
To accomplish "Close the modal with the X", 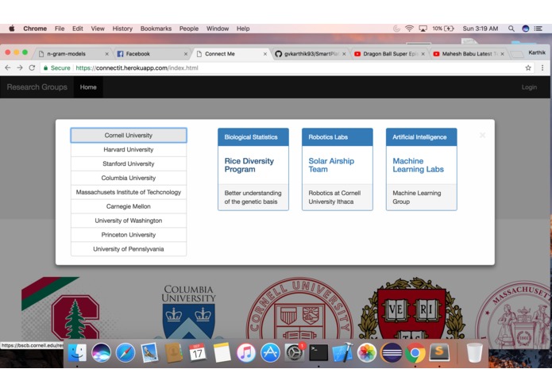I will (x=482, y=135).
